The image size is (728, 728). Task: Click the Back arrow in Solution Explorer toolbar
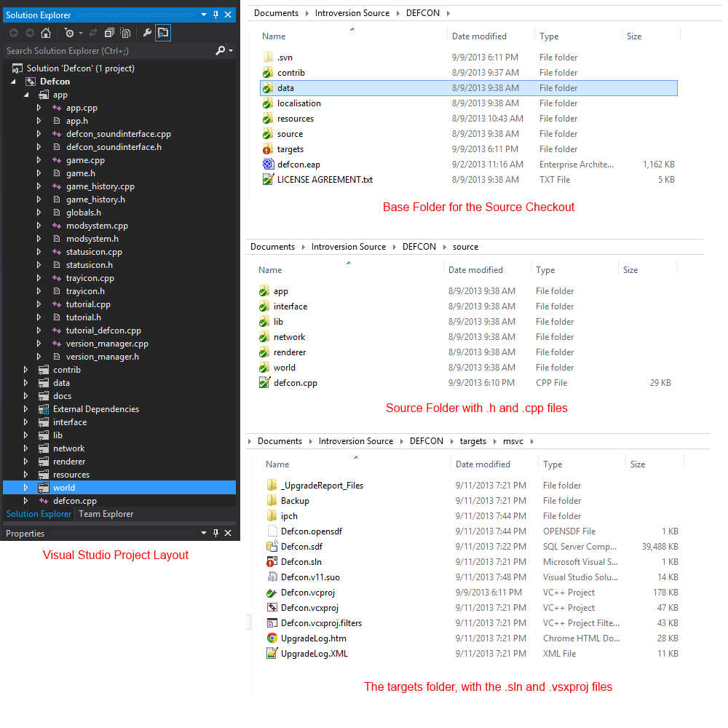tap(14, 33)
